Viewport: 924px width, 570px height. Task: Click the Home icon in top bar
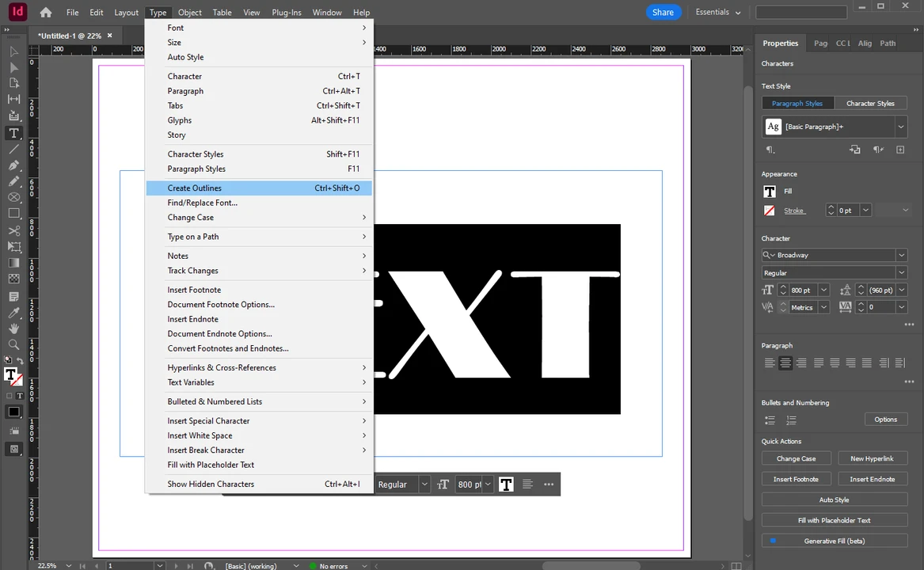45,13
